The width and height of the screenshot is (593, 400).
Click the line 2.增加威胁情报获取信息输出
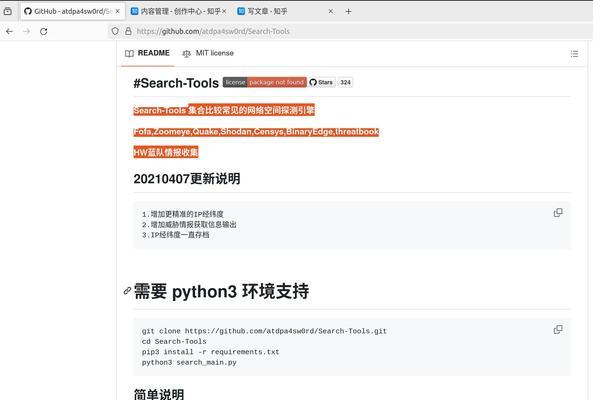coord(189,225)
